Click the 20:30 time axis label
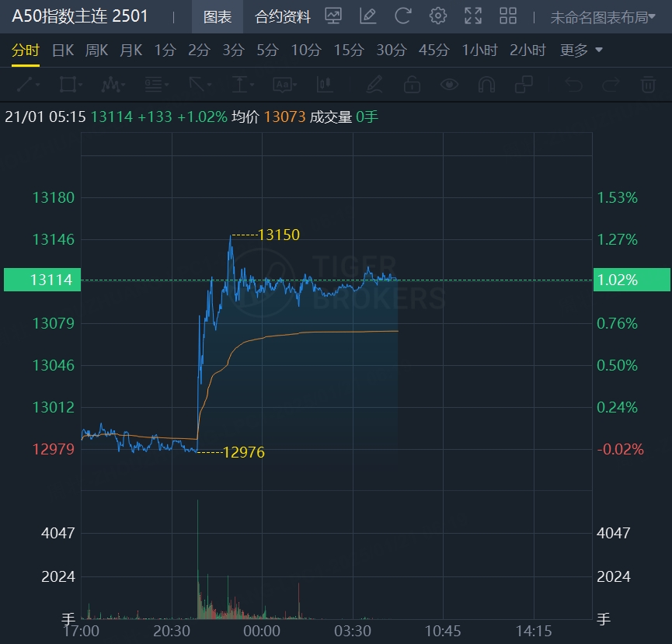Screen dimensions: 672x644 tap(172, 631)
